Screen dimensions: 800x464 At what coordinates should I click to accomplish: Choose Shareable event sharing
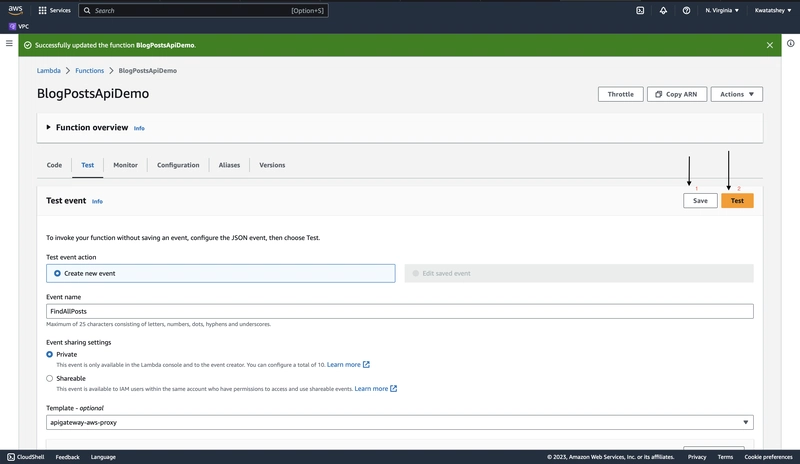click(49, 378)
